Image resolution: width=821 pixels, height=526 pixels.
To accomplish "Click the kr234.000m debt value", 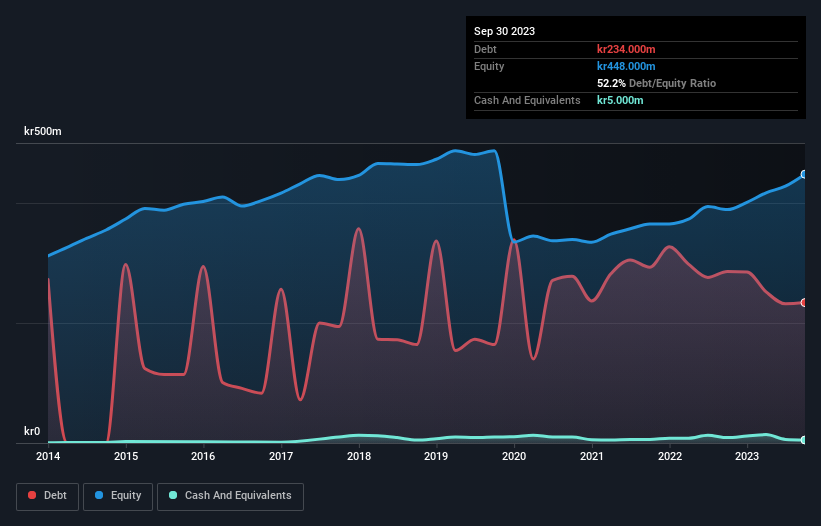I will pyautogui.click(x=626, y=49).
